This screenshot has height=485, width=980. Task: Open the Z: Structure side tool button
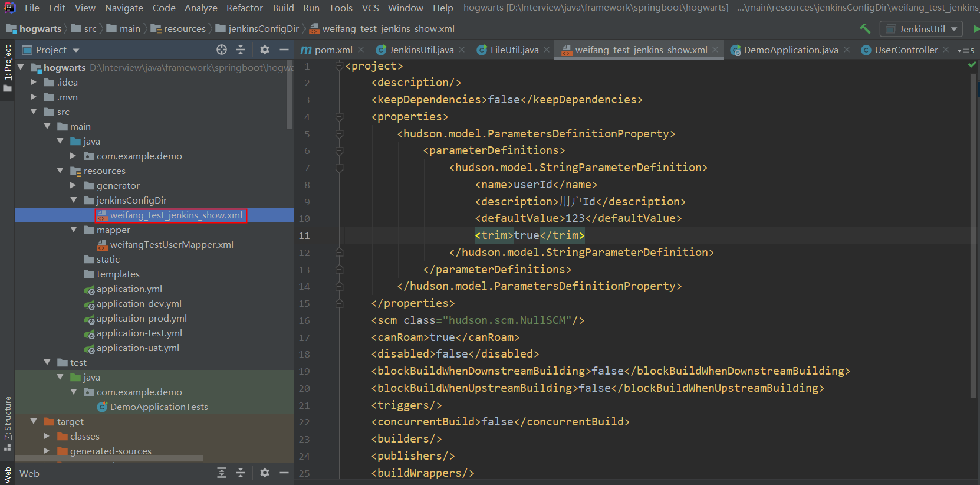[x=8, y=423]
